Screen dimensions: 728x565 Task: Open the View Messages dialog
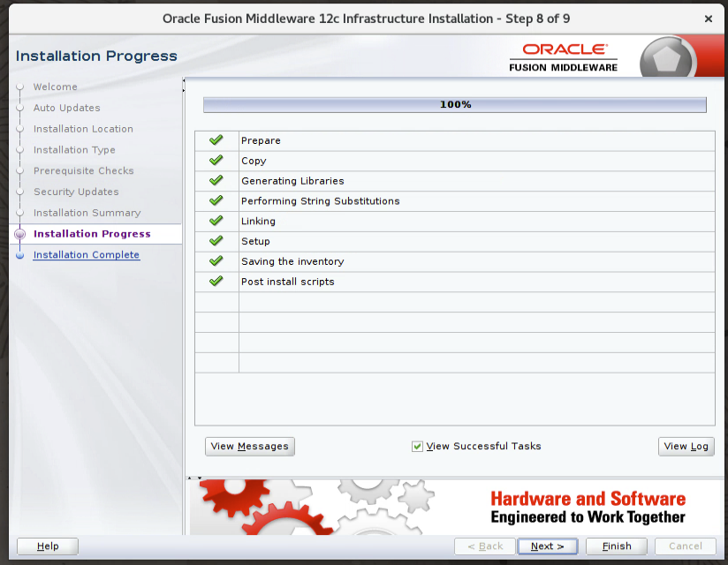(250, 446)
